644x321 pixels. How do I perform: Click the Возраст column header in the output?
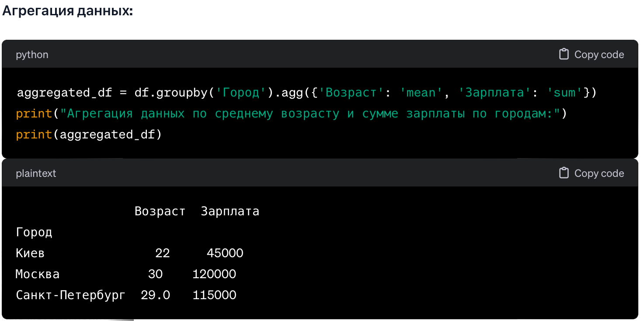coord(160,211)
